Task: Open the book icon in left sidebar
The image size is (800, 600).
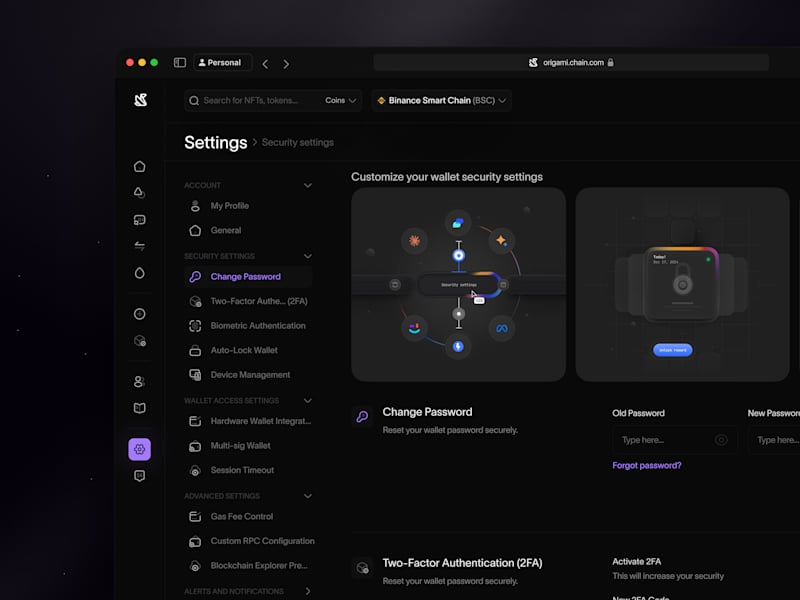Action: pyautogui.click(x=139, y=408)
